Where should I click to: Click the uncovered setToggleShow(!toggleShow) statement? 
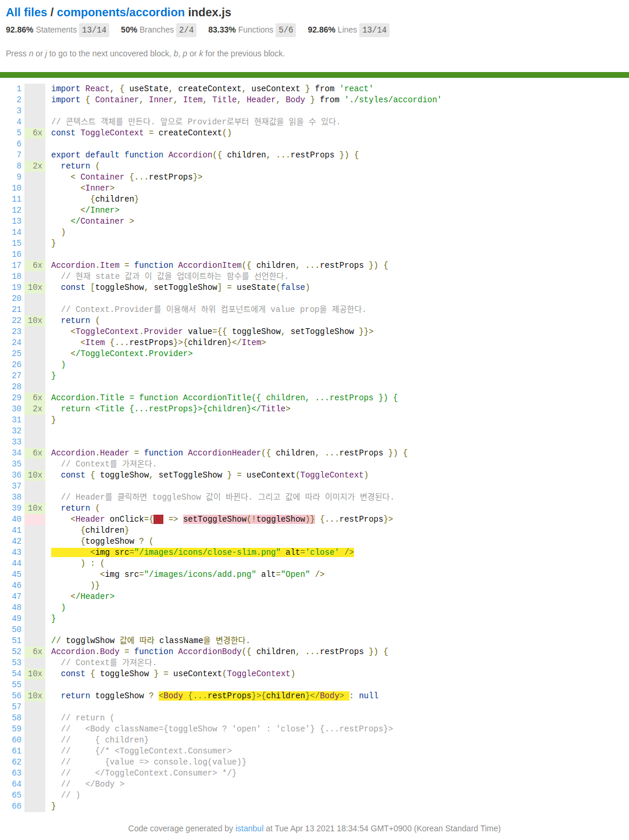coord(249,519)
